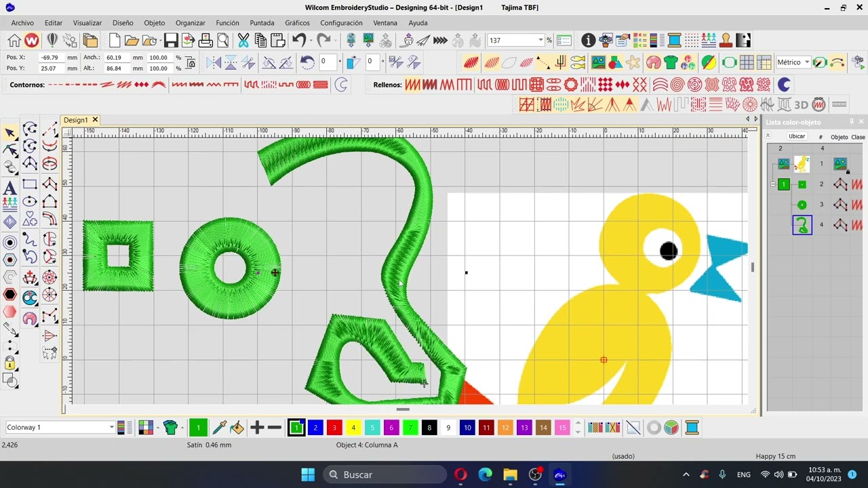Select the first satin fill in Rellenos

tap(412, 85)
